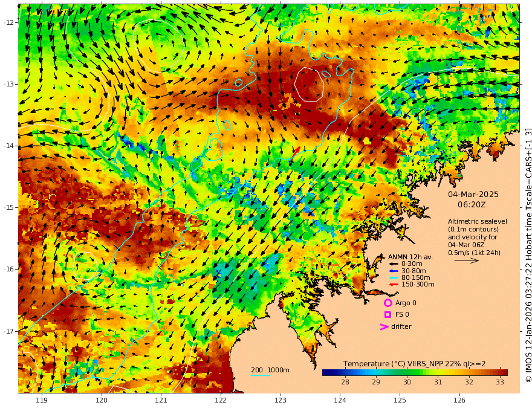This screenshot has width=532, height=411.
Task: Click the '150-300m' depth label
Action: 418,285
